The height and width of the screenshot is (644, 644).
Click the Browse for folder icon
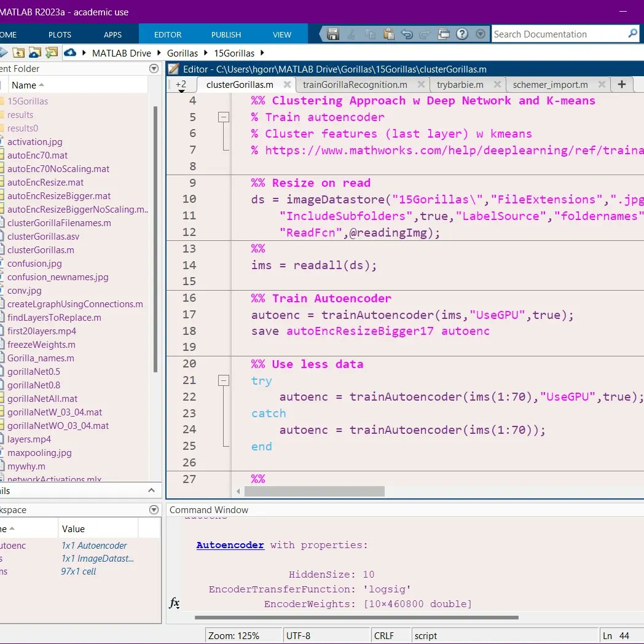click(35, 53)
